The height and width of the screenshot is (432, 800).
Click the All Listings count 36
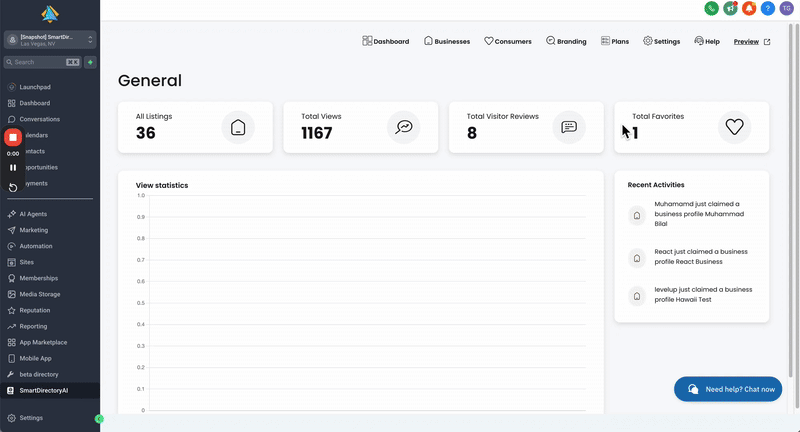coord(145,133)
